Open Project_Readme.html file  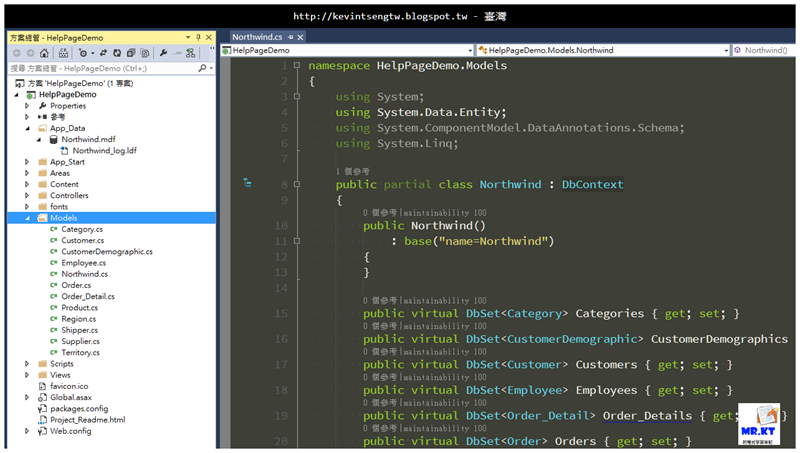(87, 420)
